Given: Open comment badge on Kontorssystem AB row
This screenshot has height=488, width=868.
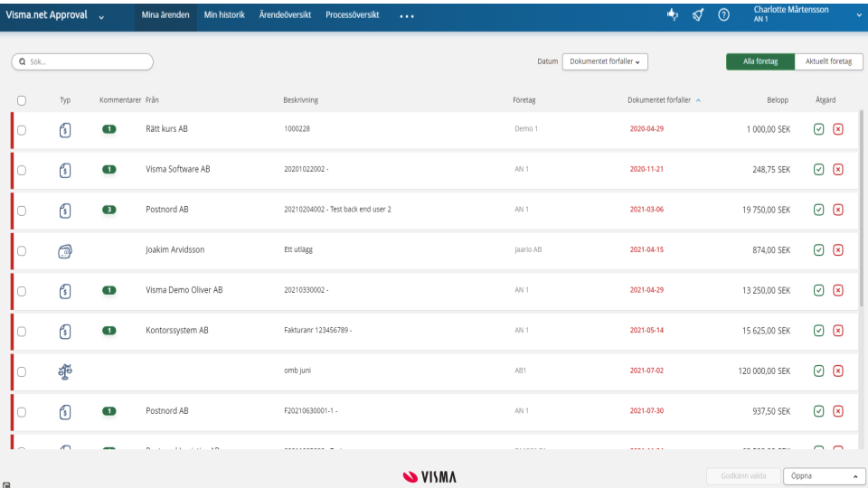Looking at the screenshot, I should point(109,331).
